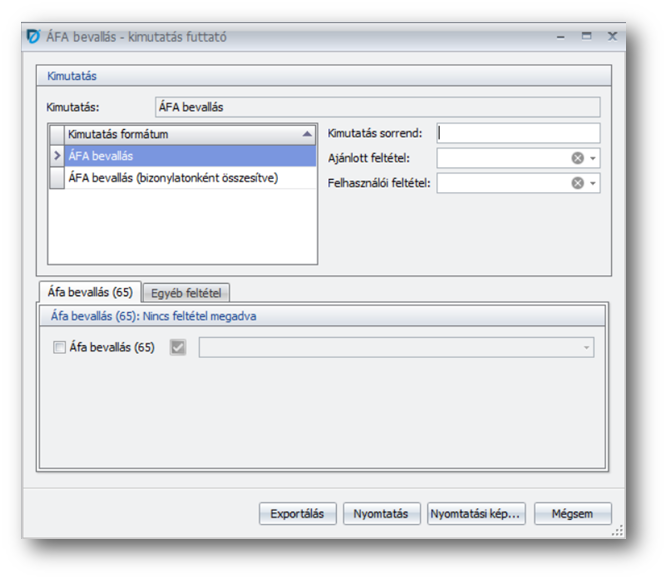Open the Áfa bevallás (65) condition combo box
The height and width of the screenshot is (581, 668).
pos(585,348)
